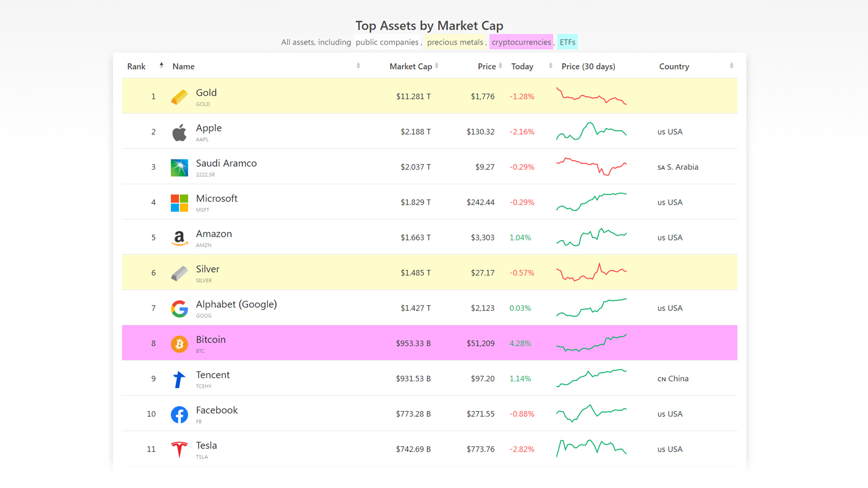Click Bitcoin price $51,209

(x=481, y=343)
